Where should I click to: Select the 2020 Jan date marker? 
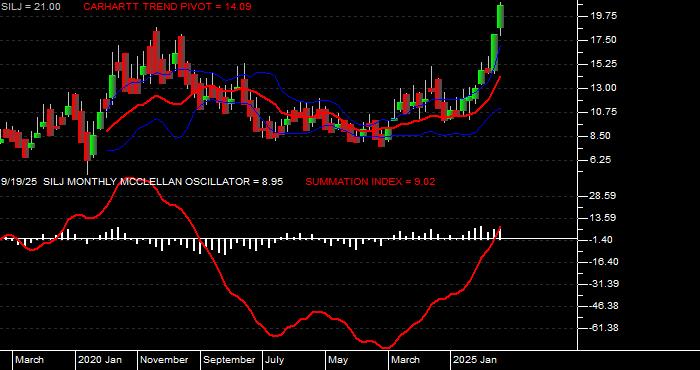(x=100, y=360)
